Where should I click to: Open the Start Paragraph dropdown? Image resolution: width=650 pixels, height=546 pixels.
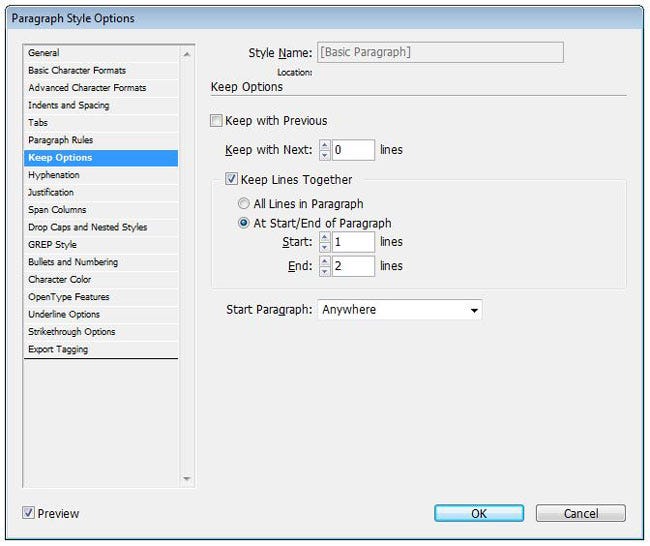(x=400, y=310)
